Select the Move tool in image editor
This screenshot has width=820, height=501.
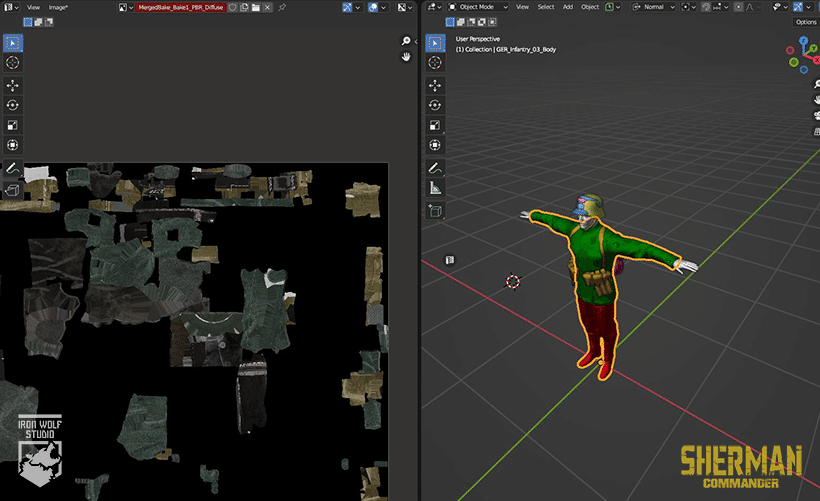[13, 85]
